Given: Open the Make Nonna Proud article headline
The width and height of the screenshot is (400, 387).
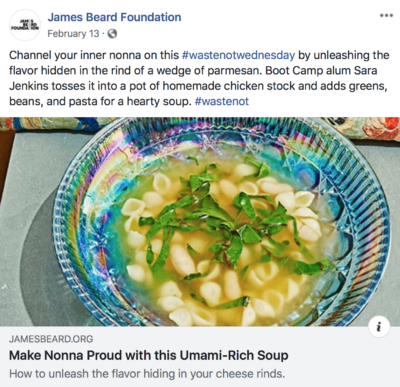Looking at the screenshot, I should 149,355.
